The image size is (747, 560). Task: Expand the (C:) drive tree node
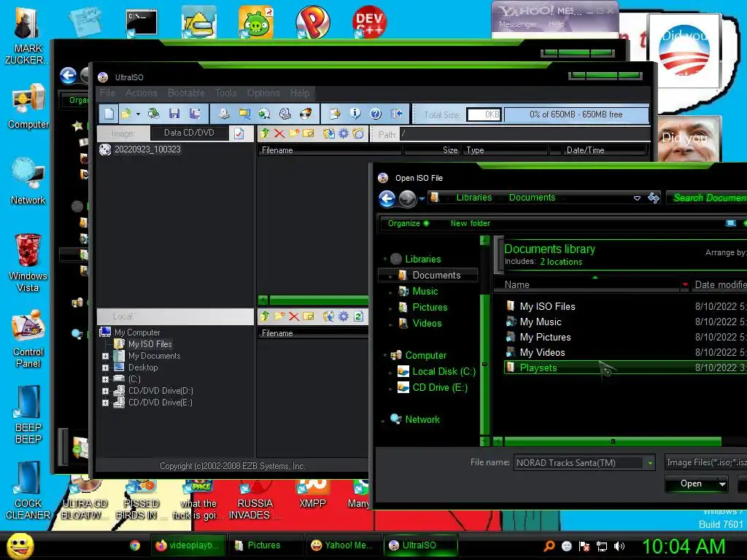(x=105, y=379)
